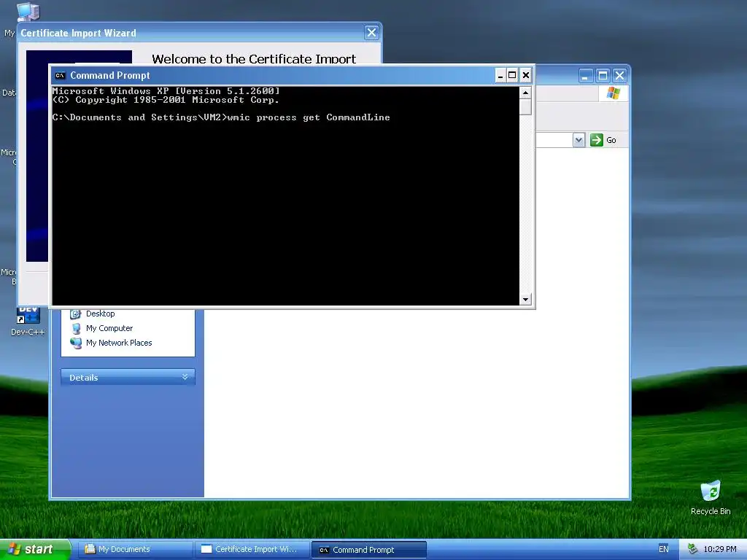The width and height of the screenshot is (747, 560).
Task: Click the Desktop icon in sidebar
Action: point(76,314)
